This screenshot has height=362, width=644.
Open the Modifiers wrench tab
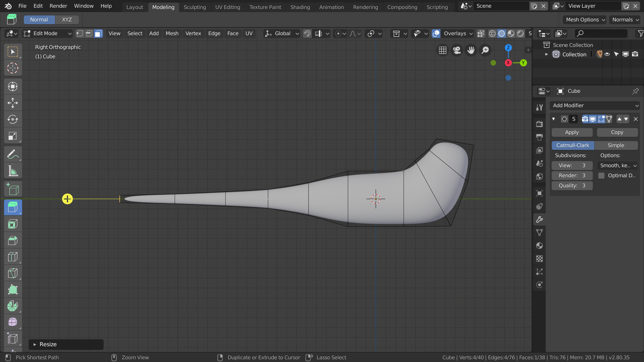(x=539, y=220)
